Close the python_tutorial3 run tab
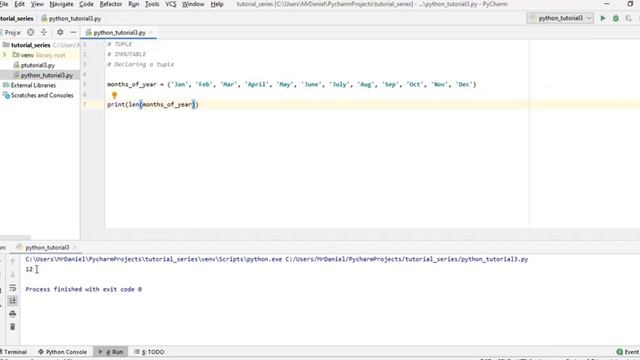The image size is (640, 360). point(75,247)
